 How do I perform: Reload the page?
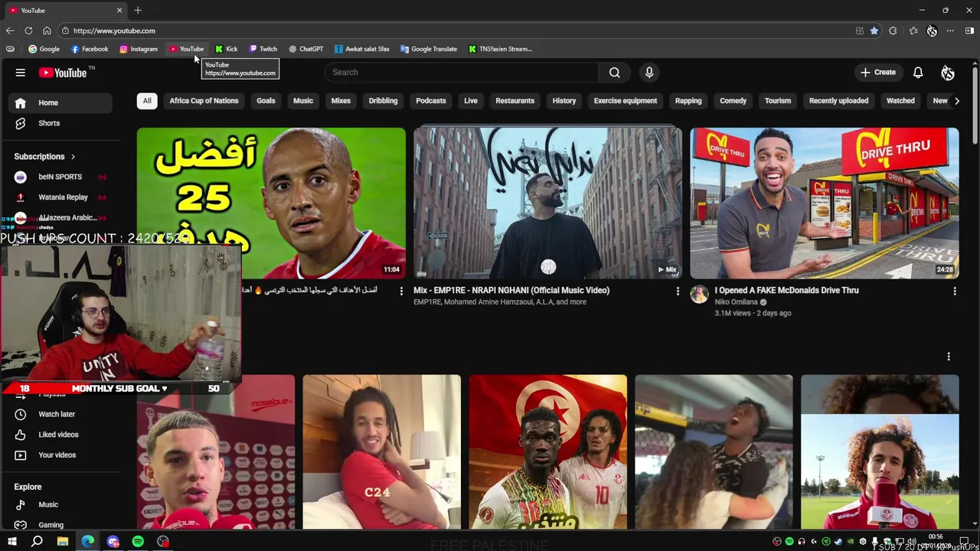tap(28, 31)
